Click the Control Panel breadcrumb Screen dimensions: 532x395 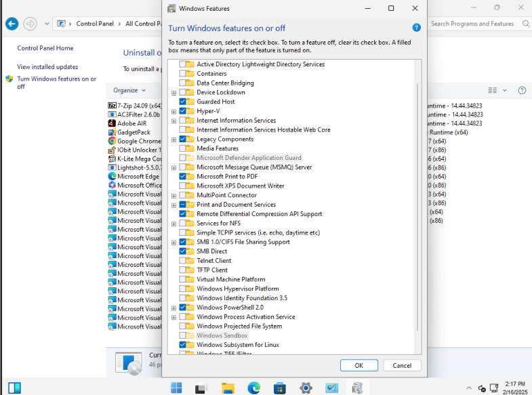95,24
